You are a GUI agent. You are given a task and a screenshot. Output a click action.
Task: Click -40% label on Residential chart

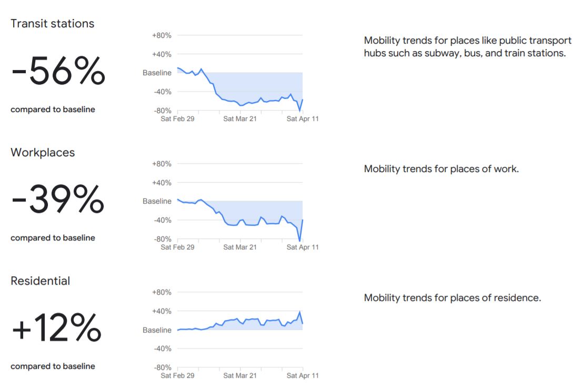click(162, 348)
